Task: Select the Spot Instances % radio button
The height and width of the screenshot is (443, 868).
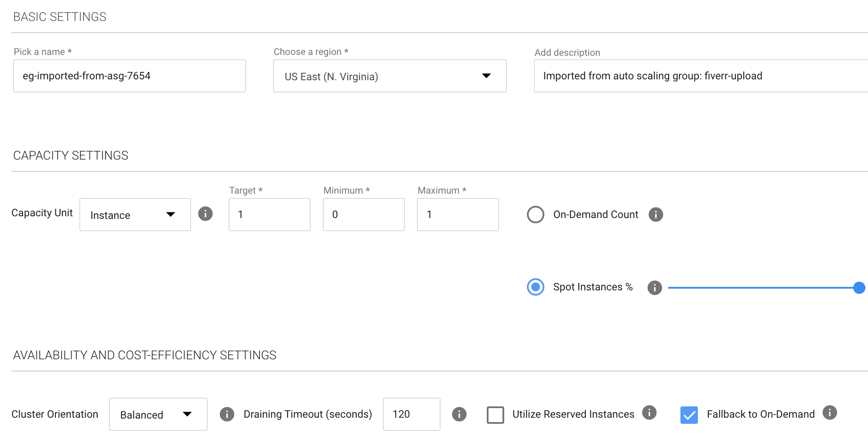Action: click(536, 287)
